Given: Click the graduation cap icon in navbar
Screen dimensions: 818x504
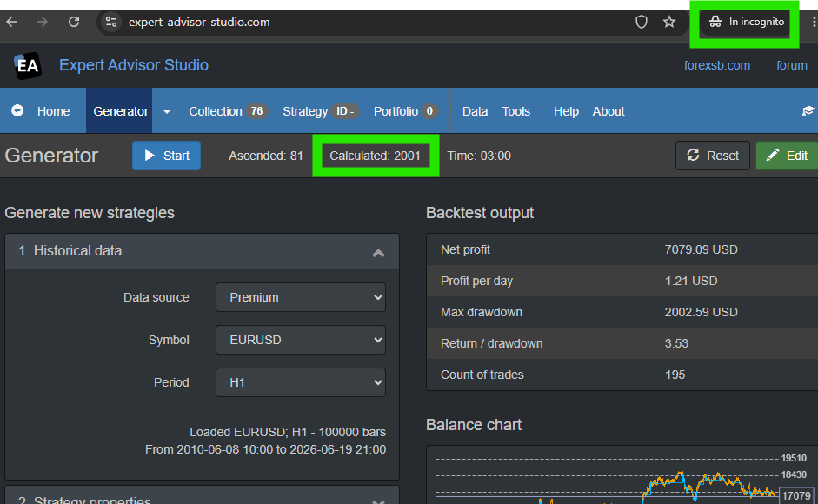Looking at the screenshot, I should (808, 111).
